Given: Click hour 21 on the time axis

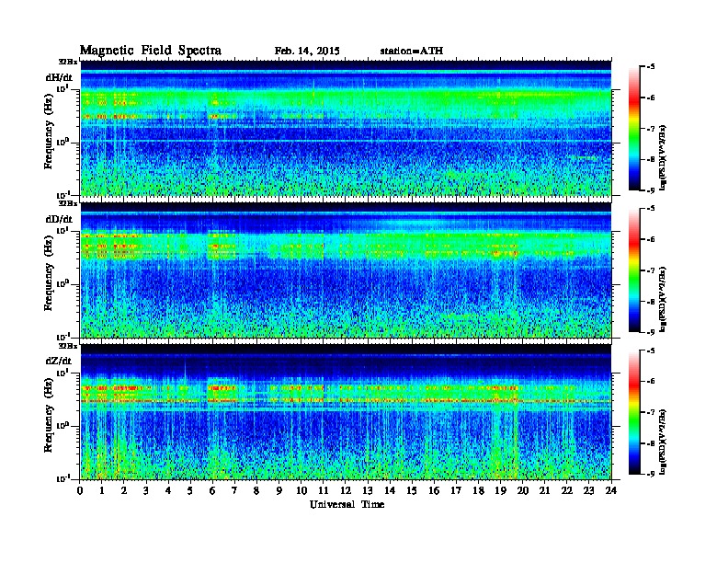Looking at the screenshot, I should 544,490.
